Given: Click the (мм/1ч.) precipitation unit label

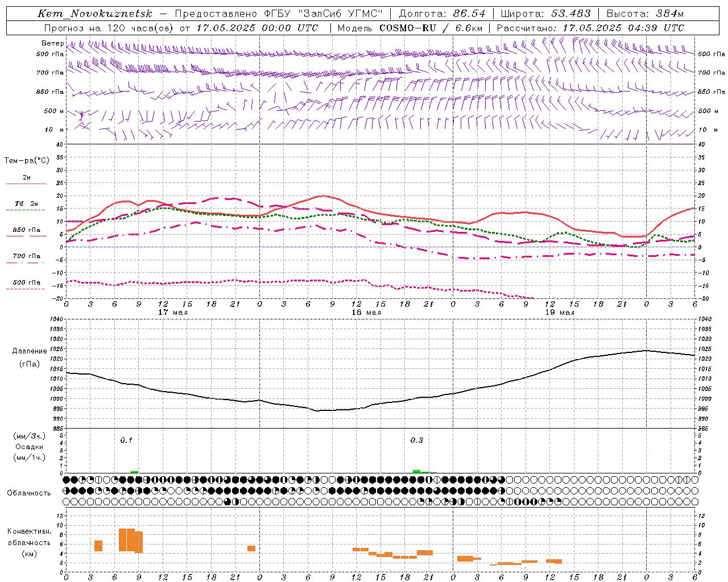Looking at the screenshot, I should [30, 458].
